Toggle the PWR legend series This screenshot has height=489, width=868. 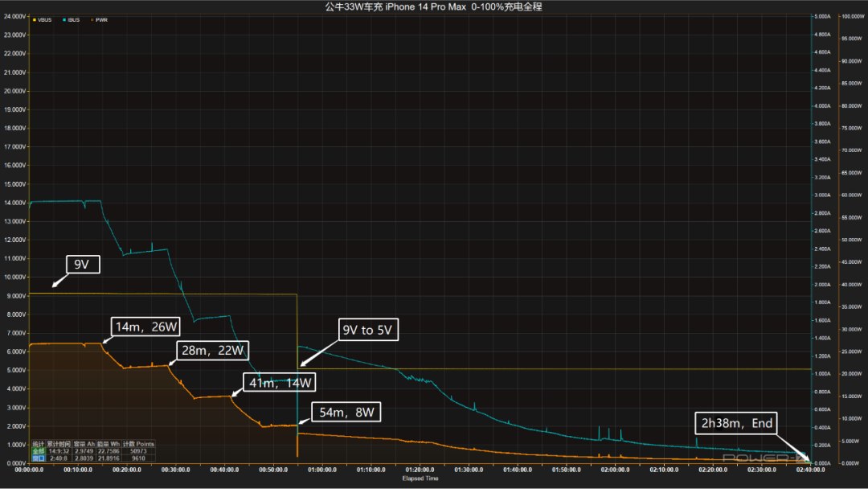tap(101, 20)
